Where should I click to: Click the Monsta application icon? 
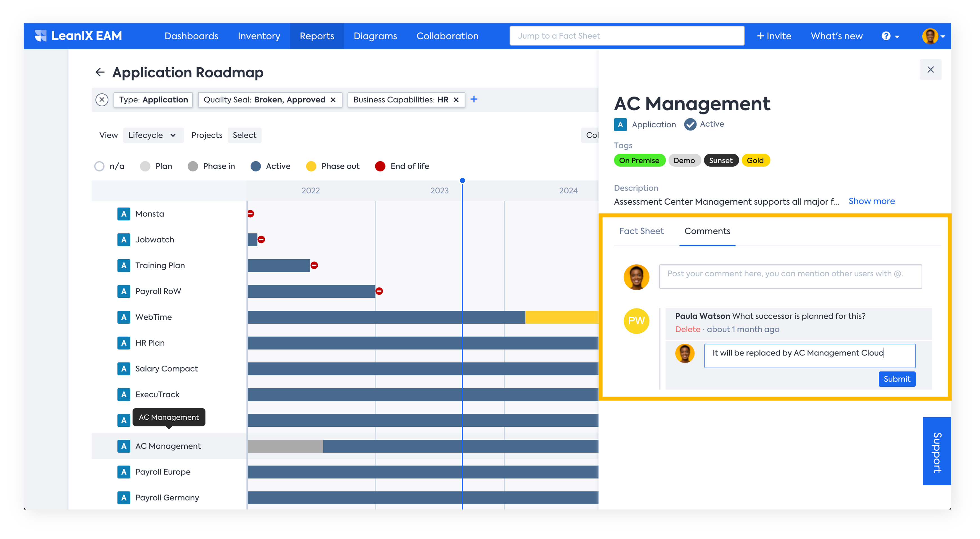124,214
